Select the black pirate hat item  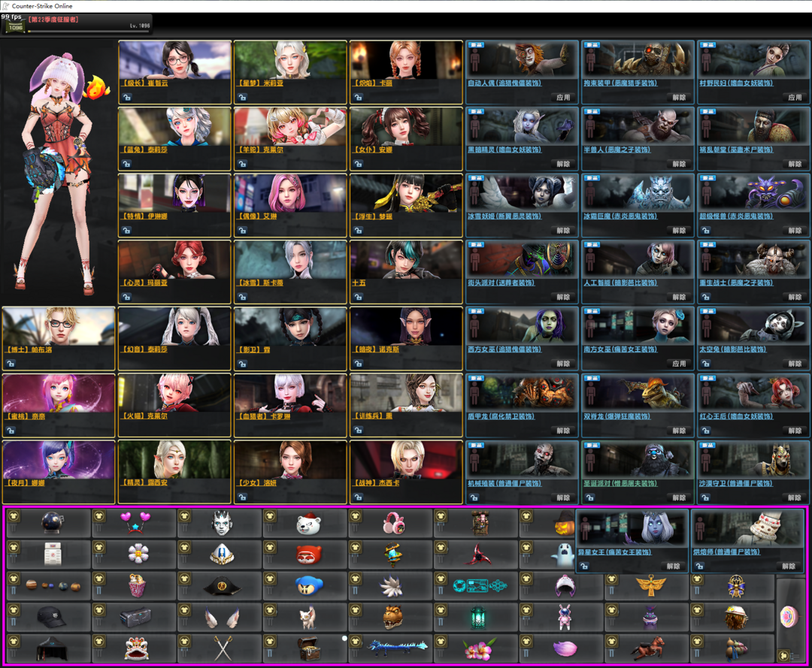[223, 586]
